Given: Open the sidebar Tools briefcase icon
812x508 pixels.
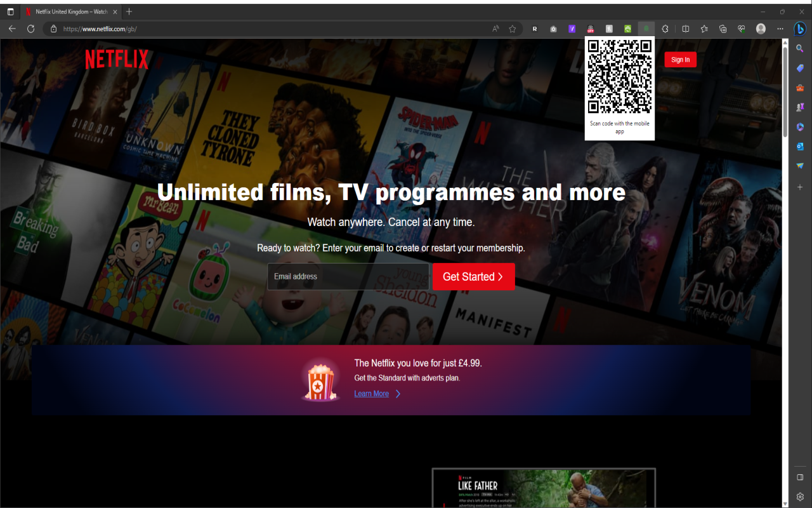Looking at the screenshot, I should (x=800, y=88).
